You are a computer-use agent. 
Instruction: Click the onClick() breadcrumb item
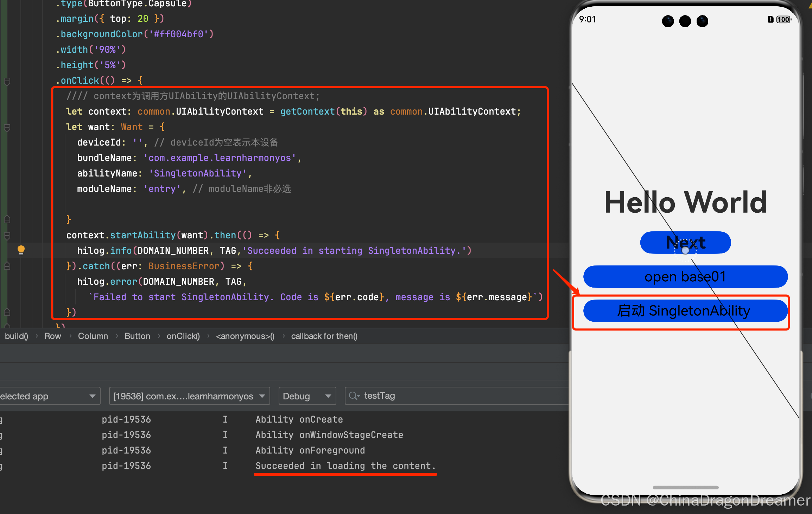coord(183,336)
